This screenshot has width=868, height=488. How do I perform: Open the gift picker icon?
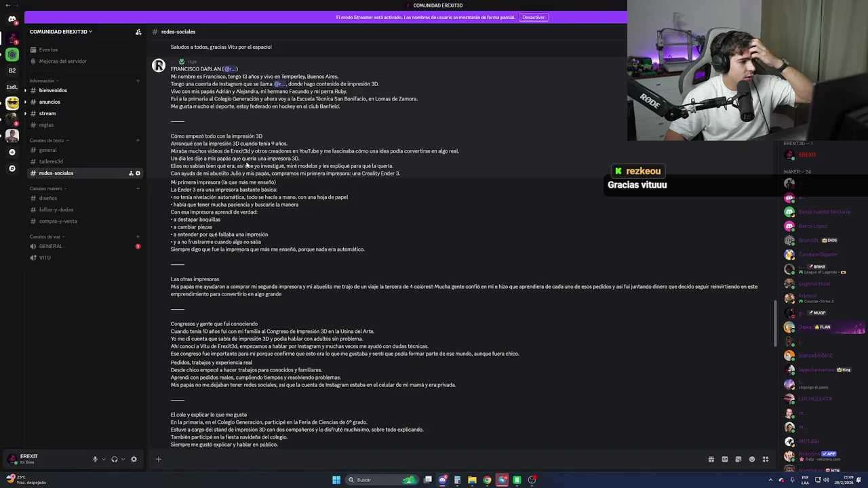pyautogui.click(x=711, y=459)
